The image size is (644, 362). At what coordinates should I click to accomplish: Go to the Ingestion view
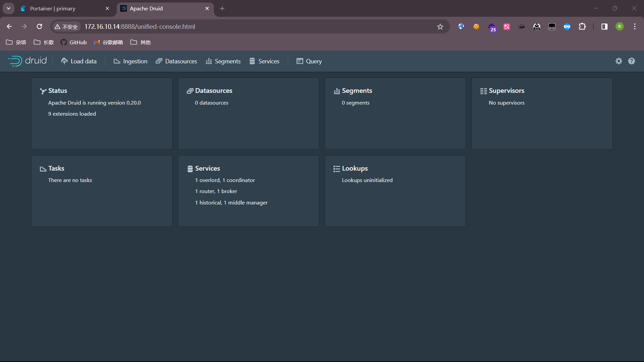tap(130, 61)
